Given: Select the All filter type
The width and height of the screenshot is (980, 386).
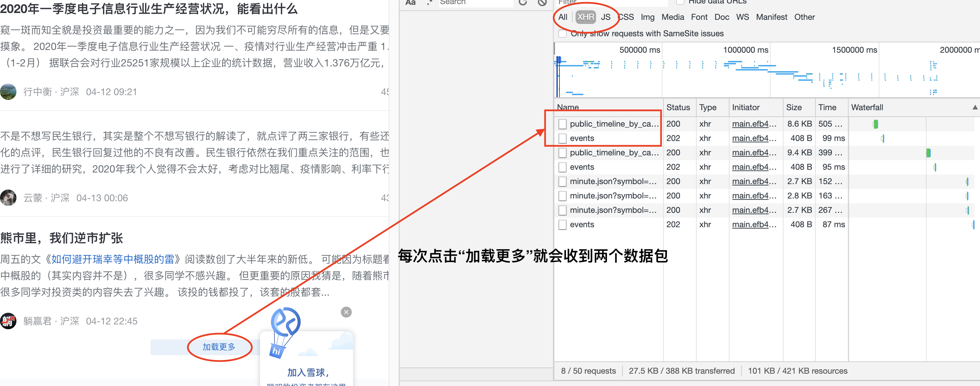Looking at the screenshot, I should pos(563,17).
